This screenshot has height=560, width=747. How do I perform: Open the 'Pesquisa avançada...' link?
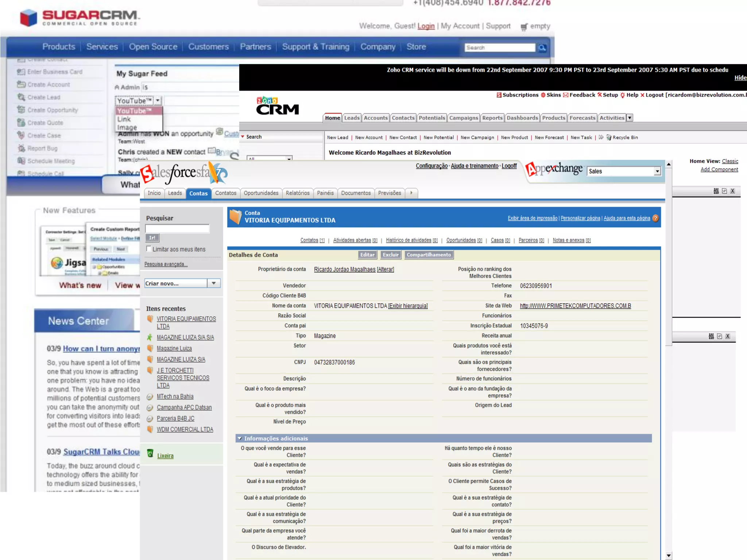(166, 264)
